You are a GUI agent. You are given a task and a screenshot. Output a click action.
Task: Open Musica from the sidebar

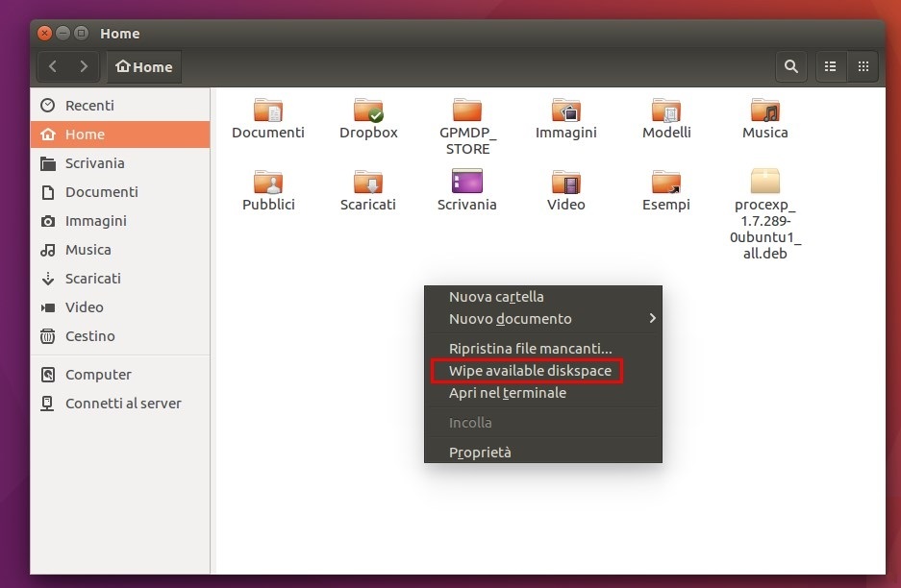[120, 249]
